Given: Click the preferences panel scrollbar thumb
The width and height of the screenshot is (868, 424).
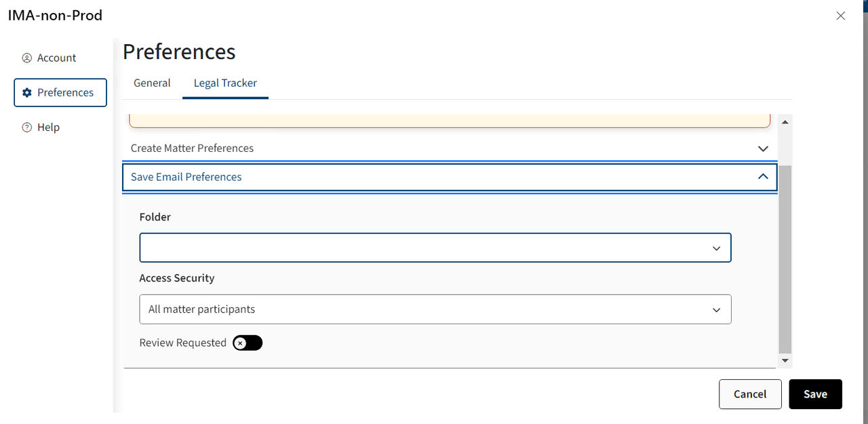Looking at the screenshot, I should tap(785, 258).
